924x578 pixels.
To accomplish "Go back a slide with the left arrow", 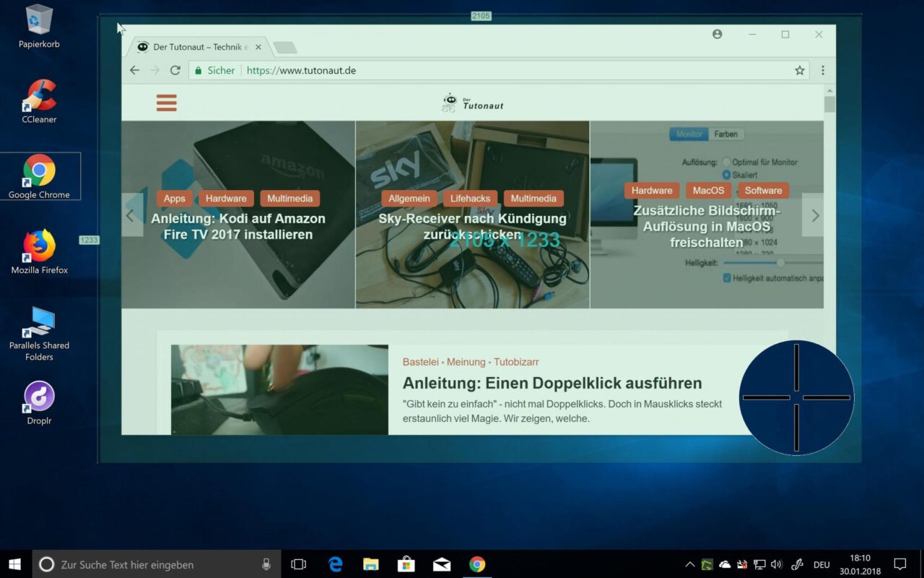I will pyautogui.click(x=131, y=215).
